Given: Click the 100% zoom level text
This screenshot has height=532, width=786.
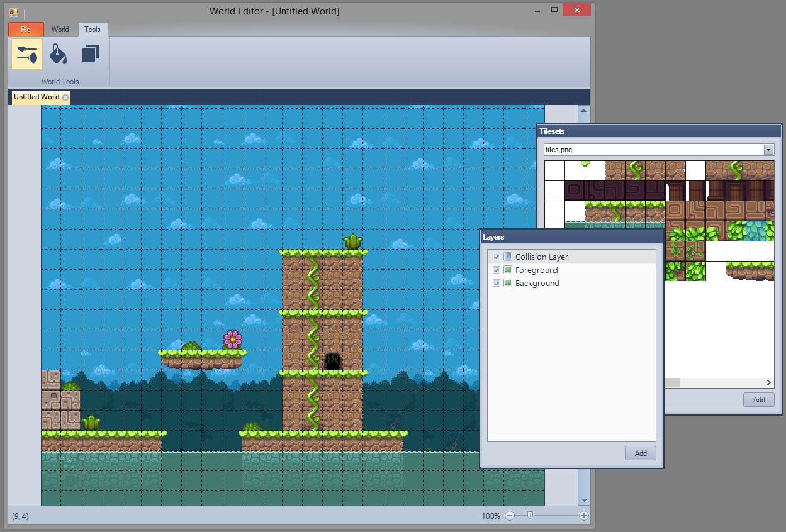Looking at the screenshot, I should pos(491,516).
